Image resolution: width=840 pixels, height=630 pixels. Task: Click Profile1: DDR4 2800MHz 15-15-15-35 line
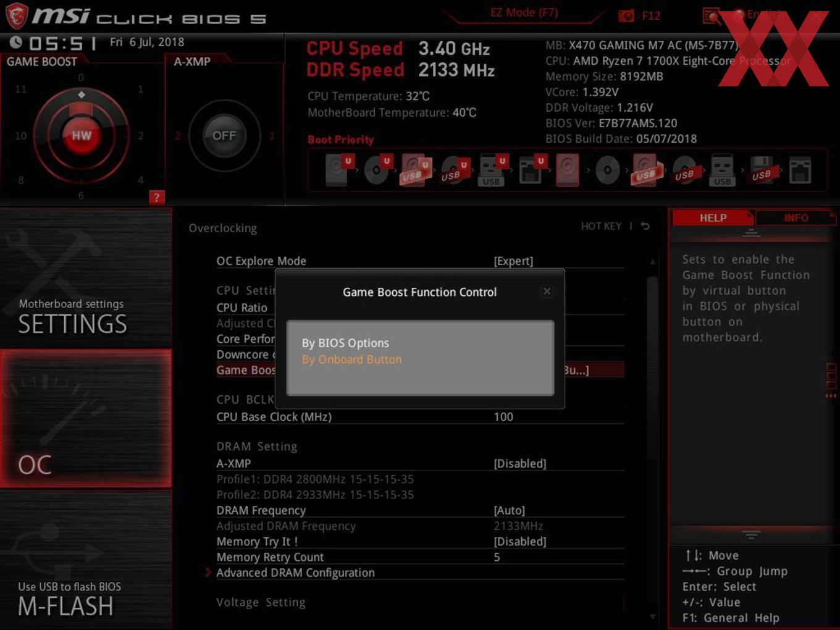315,479
